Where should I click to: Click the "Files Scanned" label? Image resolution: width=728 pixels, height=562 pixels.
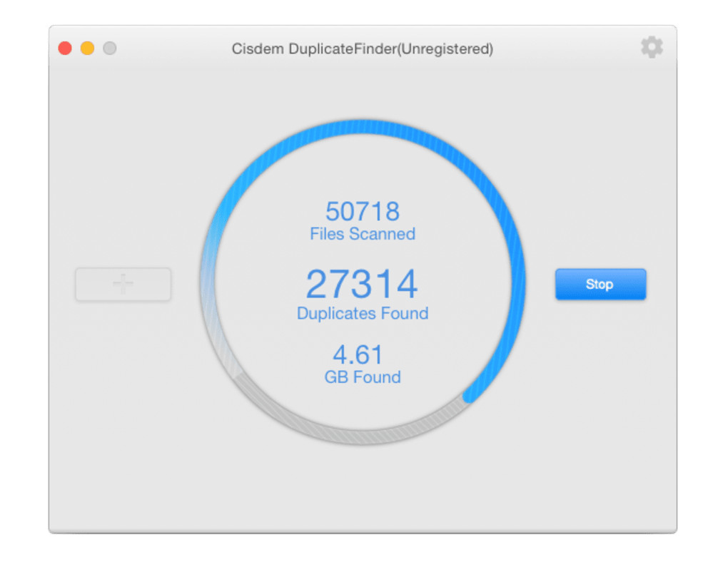tap(362, 234)
